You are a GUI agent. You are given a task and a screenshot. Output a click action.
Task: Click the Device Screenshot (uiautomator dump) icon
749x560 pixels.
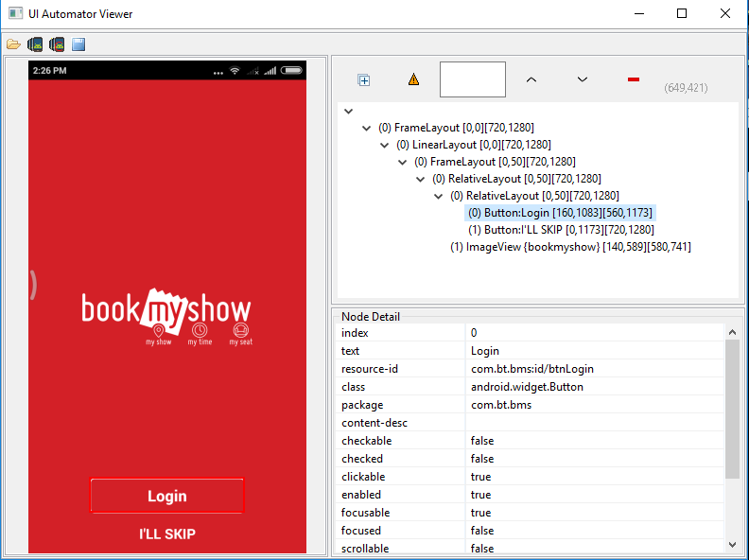coord(35,44)
